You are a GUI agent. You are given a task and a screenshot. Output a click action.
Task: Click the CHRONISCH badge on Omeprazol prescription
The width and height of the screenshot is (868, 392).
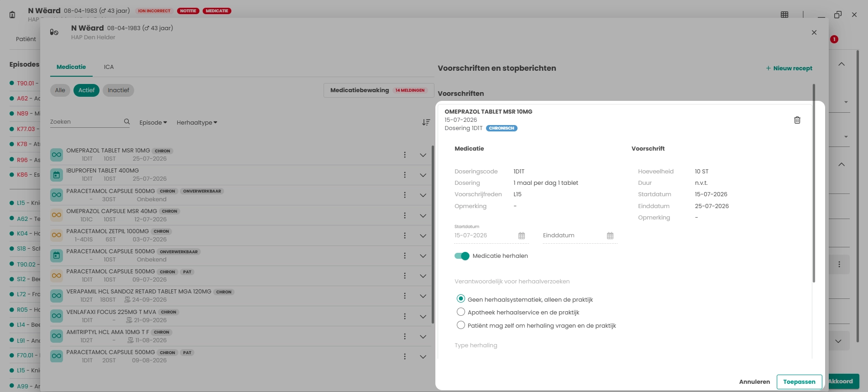tap(502, 128)
